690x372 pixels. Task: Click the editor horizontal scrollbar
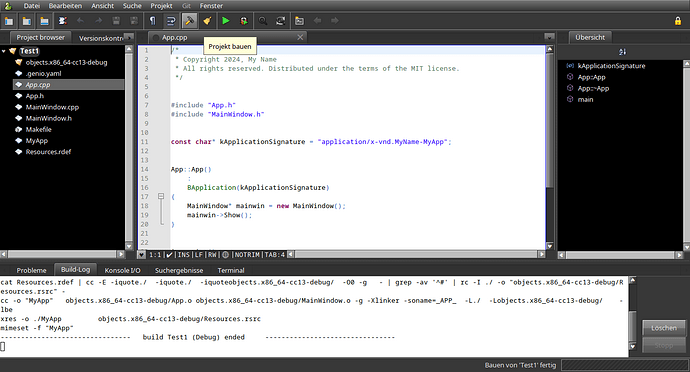coord(416,254)
